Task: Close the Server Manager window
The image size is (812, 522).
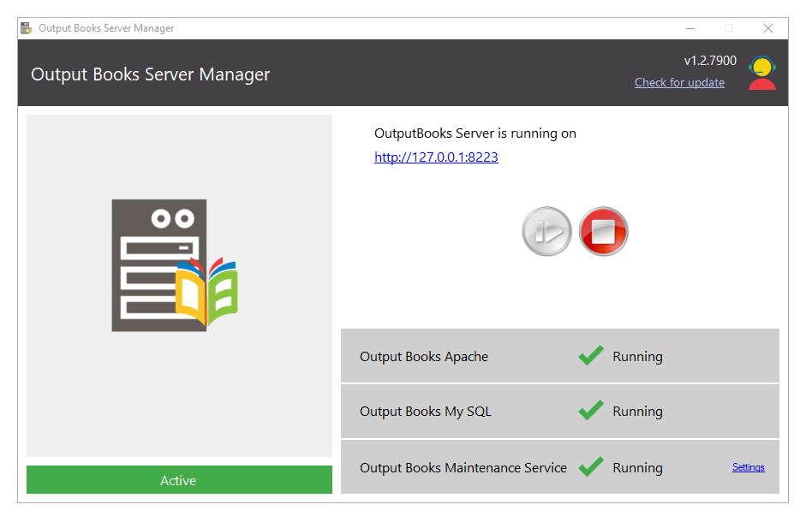Action: (768, 28)
